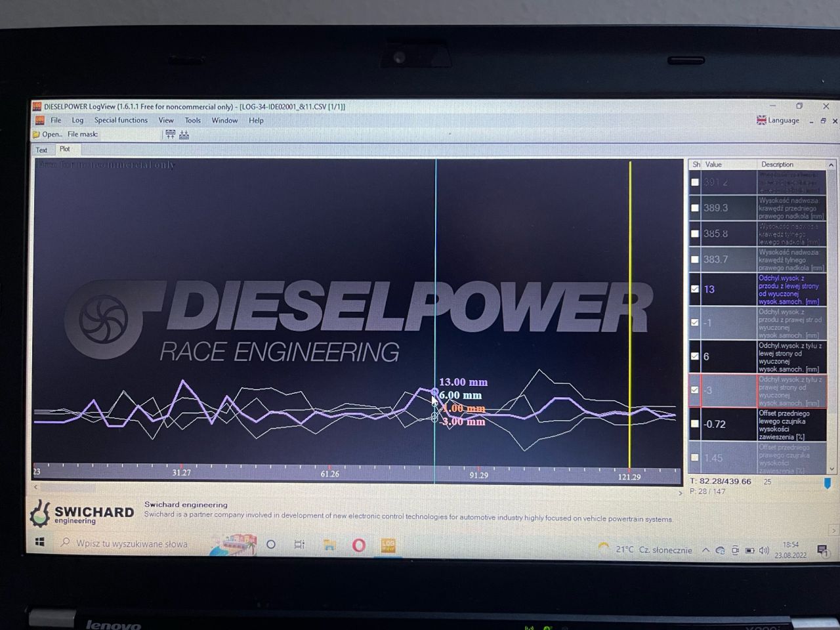Click the point readout P: 28 / 147

(707, 492)
